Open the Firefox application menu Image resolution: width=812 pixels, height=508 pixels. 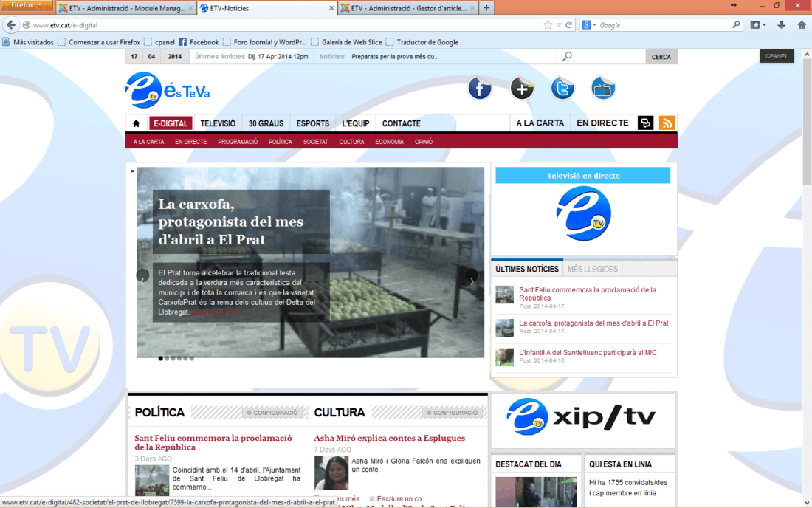coord(26,5)
